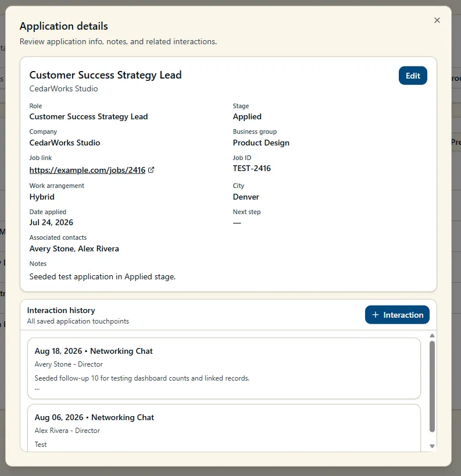Click the scroll up arrow in interaction history
The width and height of the screenshot is (461, 476).
pos(432,335)
